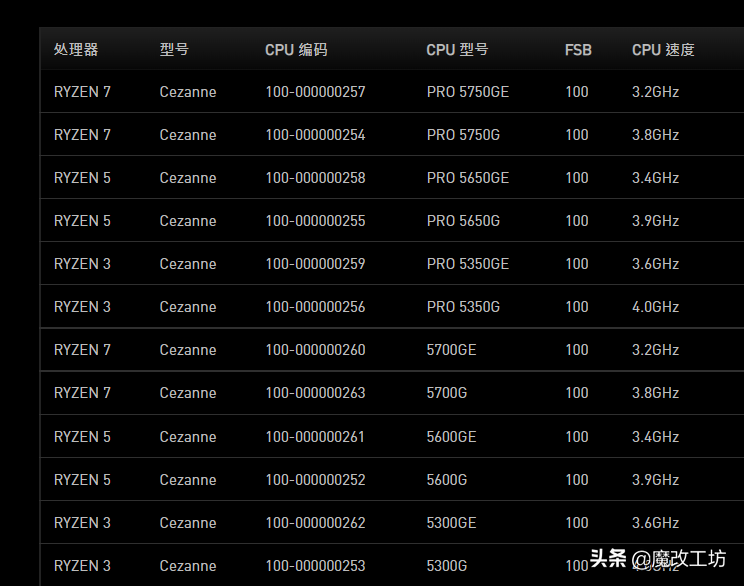The image size is (744, 586).
Task: Click Cezanne in the PRO 5350G row
Action: (x=188, y=307)
